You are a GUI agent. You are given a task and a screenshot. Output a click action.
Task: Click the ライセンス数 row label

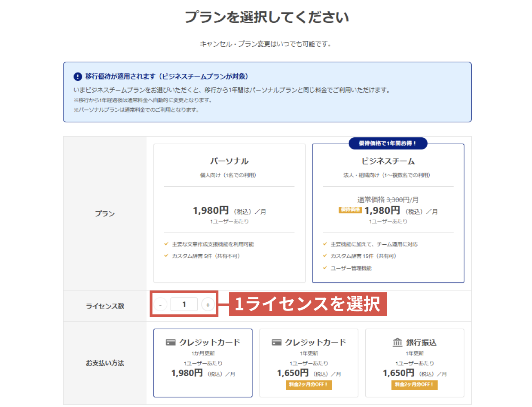[x=105, y=306]
